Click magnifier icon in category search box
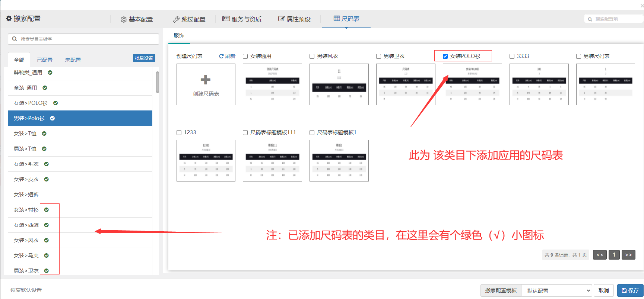644x299 pixels. tap(15, 39)
